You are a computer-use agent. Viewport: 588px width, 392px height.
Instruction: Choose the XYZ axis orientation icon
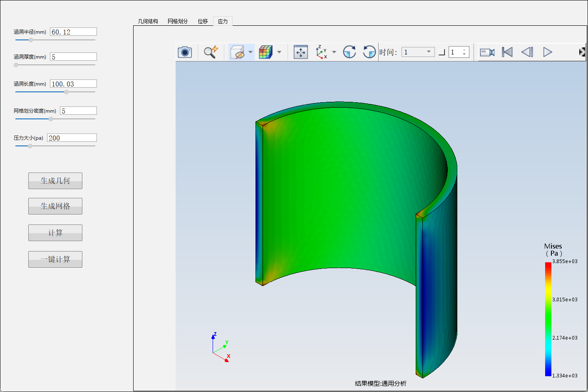[x=321, y=52]
